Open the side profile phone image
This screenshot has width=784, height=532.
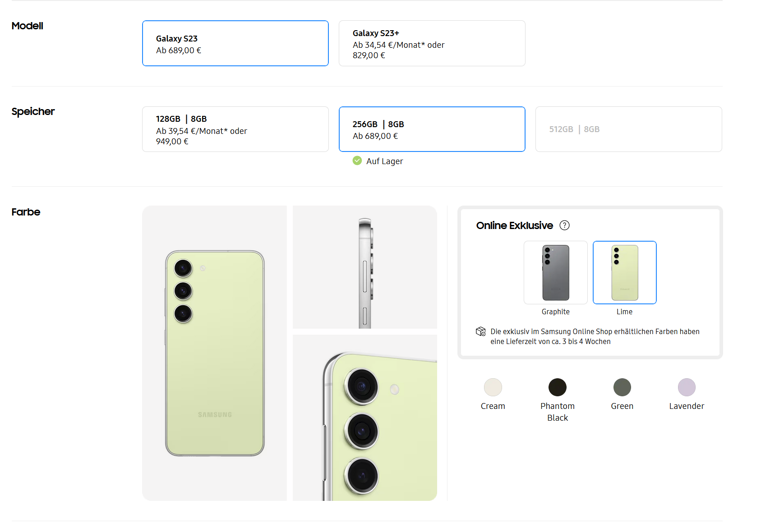(x=365, y=267)
